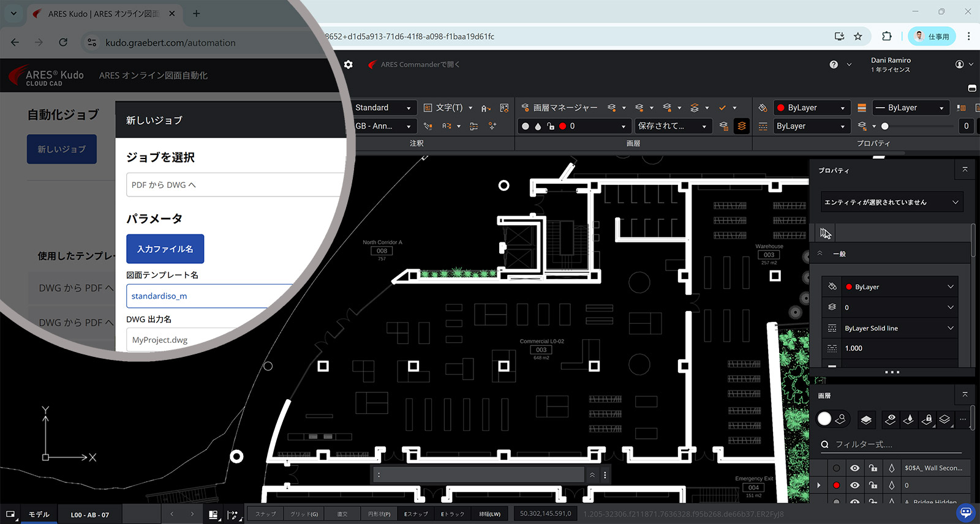This screenshot has height=524, width=980.
Task: Click the stacked layers icon in 画層 panel
Action: click(x=866, y=419)
